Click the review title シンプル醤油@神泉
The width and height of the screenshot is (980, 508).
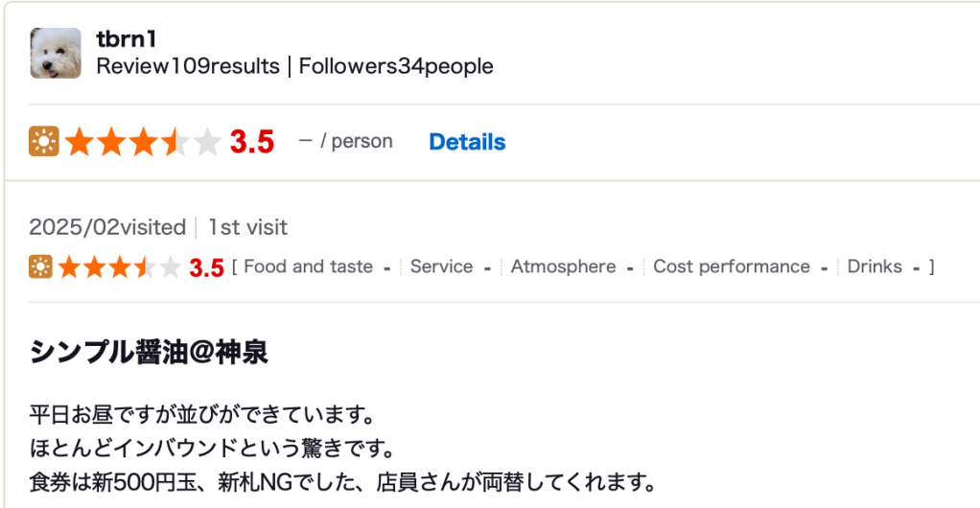coord(149,353)
